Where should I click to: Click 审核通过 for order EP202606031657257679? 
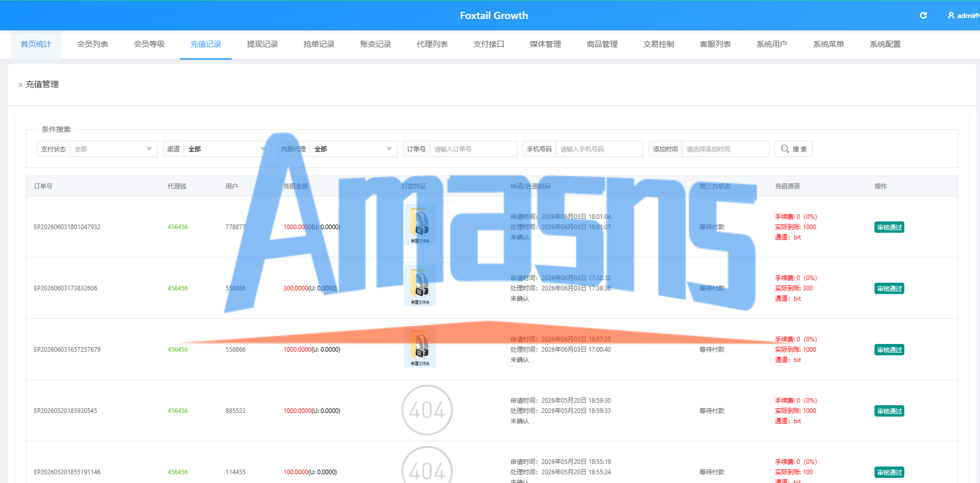[889, 350]
